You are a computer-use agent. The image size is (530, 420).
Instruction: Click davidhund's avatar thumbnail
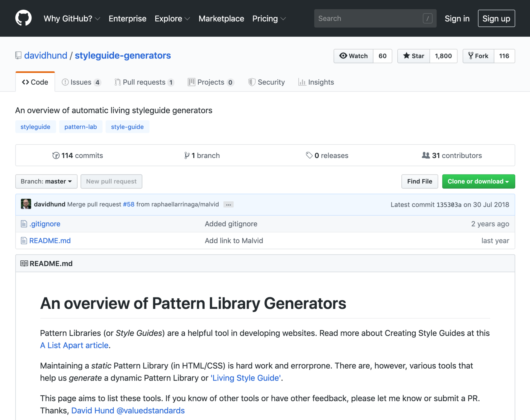[26, 204]
